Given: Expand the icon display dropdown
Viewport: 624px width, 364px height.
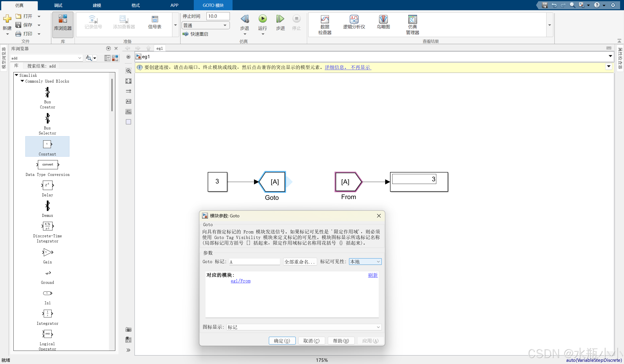Looking at the screenshot, I should 303,327.
